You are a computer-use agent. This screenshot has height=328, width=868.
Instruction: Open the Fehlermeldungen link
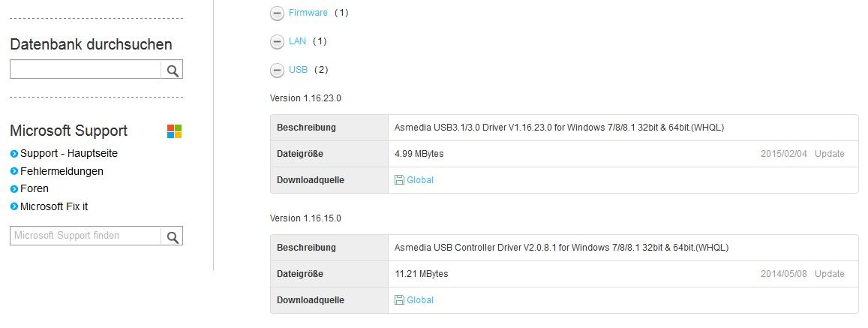click(x=62, y=171)
